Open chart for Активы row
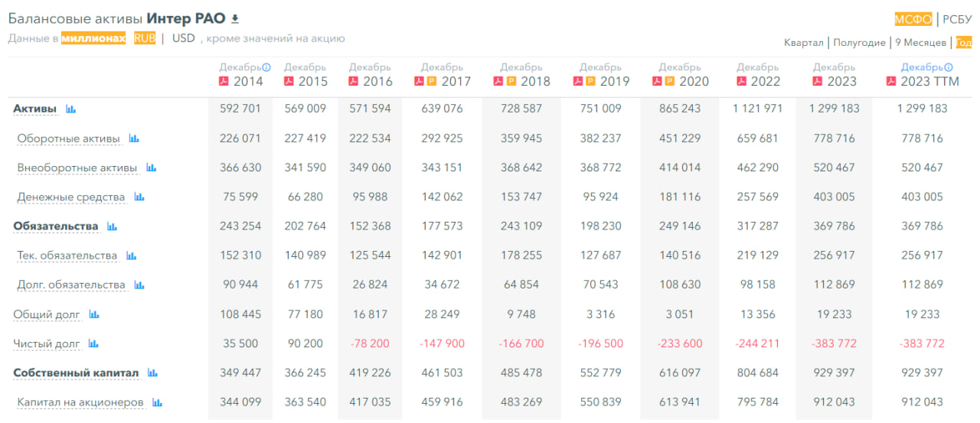 [x=71, y=109]
